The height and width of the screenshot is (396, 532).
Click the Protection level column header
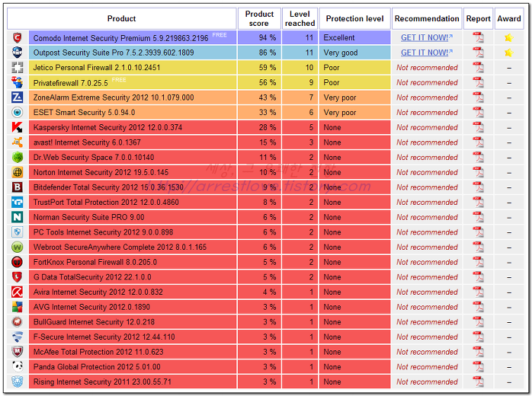[355, 18]
